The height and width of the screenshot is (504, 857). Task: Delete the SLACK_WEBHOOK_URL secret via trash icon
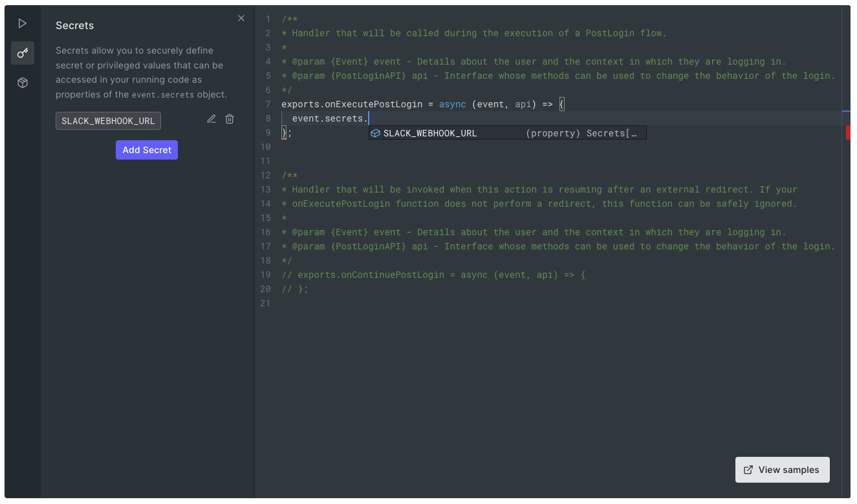(x=230, y=119)
